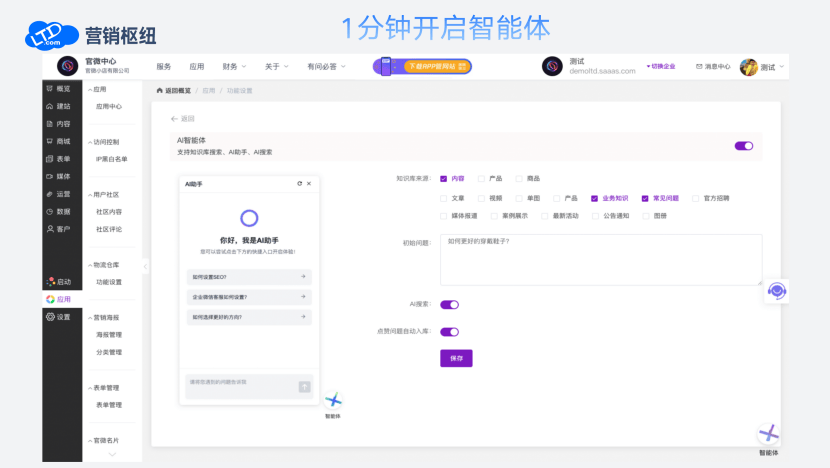The width and height of the screenshot is (830, 468).
Task: Collapse the 营销海报 sidebar group
Action: point(89,317)
